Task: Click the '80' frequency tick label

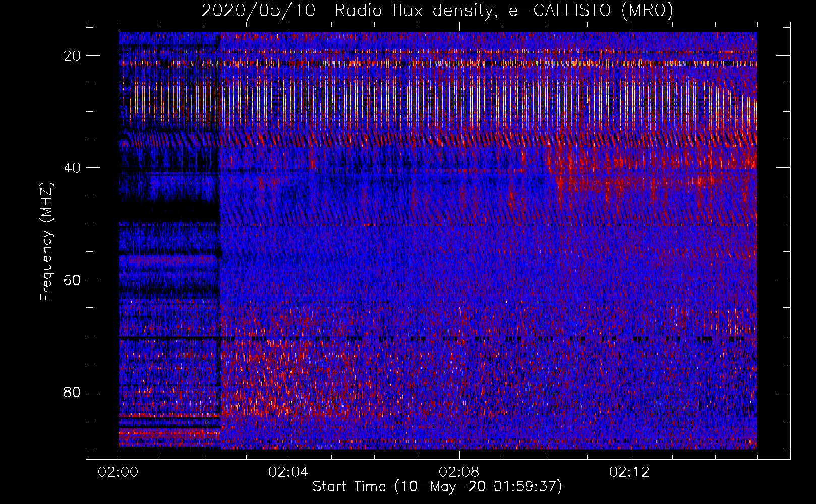Action: tap(72, 392)
